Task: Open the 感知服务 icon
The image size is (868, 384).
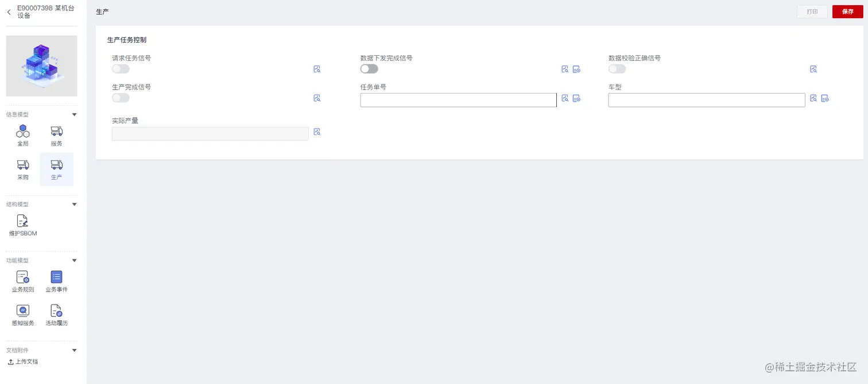Action: 23,311
